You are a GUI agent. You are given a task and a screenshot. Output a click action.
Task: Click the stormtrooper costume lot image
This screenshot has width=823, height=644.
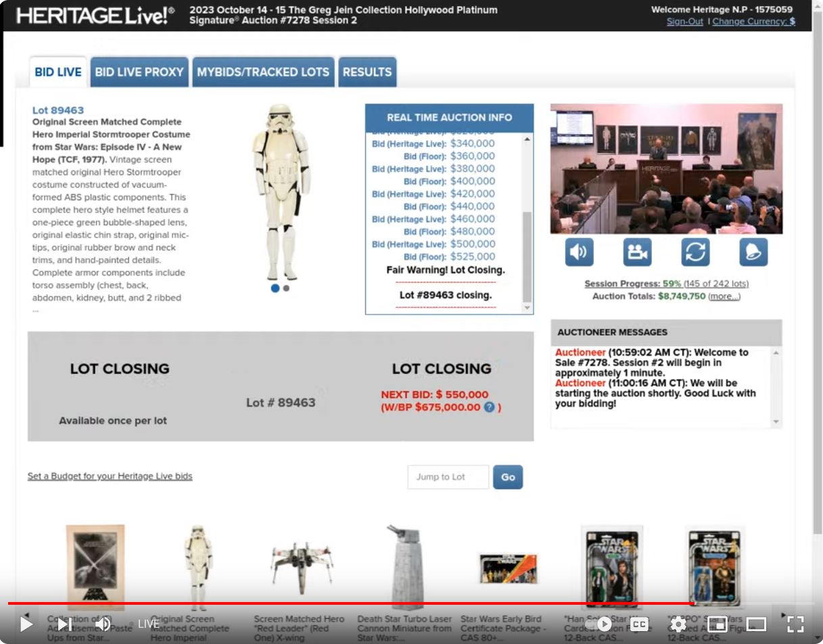[281, 192]
